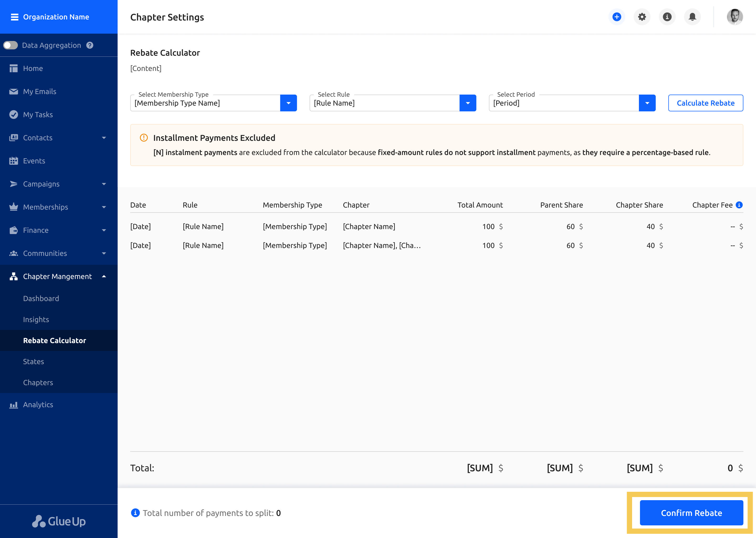Click the Communities people icon
Screen dimensions: 756x538
[14, 254]
